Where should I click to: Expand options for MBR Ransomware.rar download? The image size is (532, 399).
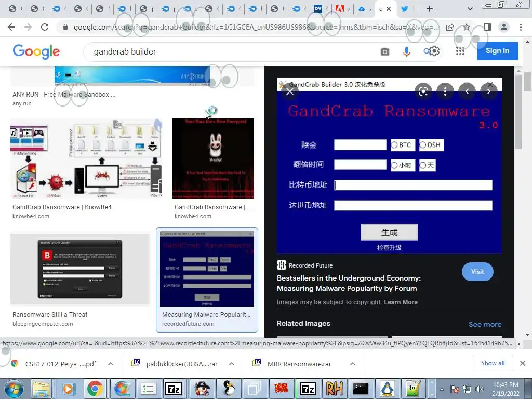coord(353,364)
